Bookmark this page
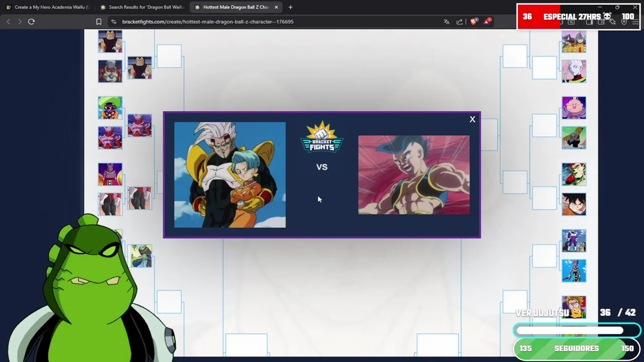 [99, 22]
